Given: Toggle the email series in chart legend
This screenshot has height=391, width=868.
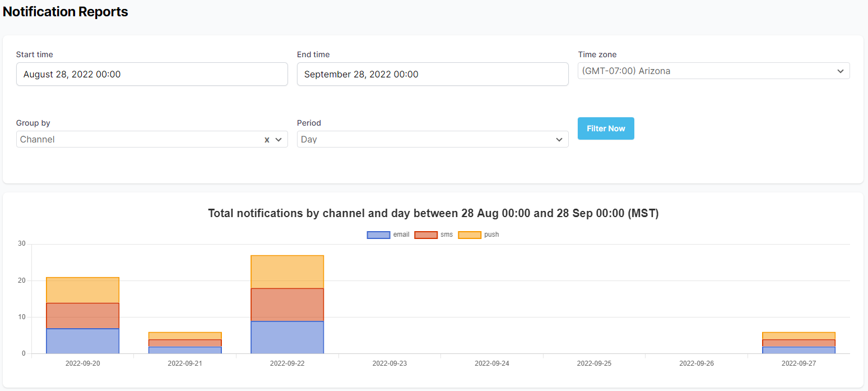Looking at the screenshot, I should click(388, 234).
